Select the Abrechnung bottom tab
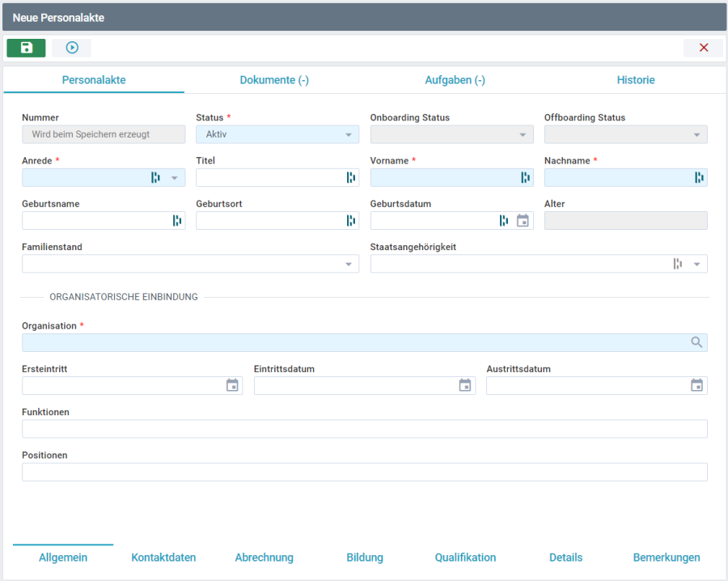This screenshot has height=581, width=728. pyautogui.click(x=265, y=558)
